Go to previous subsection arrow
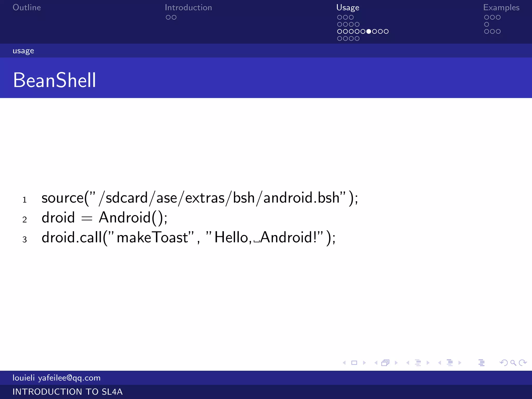The width and height of the screenshot is (532, 399). (408, 363)
